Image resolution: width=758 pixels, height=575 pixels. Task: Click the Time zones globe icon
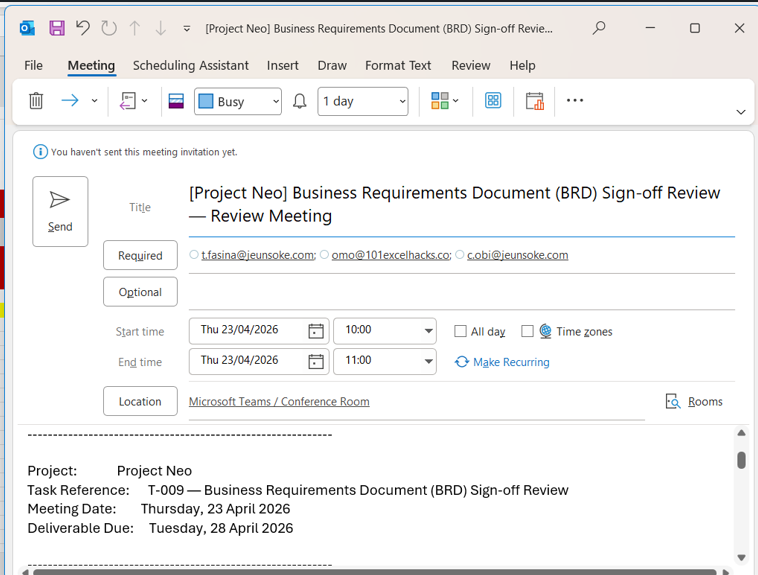(x=545, y=331)
